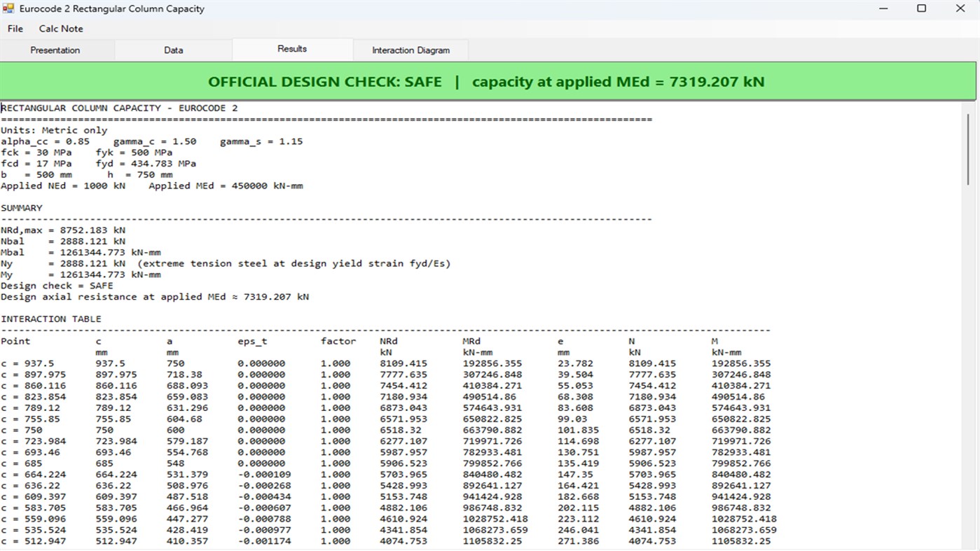
Task: Open the Calc Note menu
Action: (x=61, y=29)
